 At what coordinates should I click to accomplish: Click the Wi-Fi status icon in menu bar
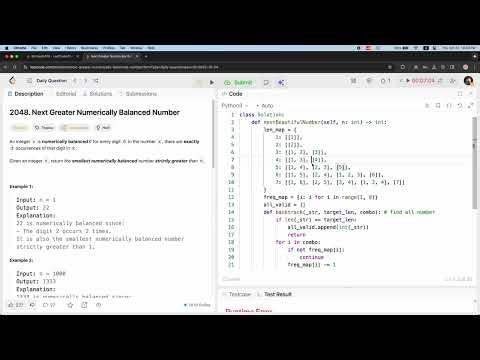pyautogui.click(x=416, y=48)
